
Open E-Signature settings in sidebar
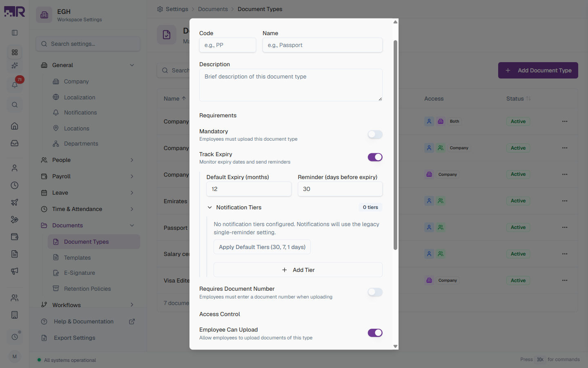(x=94, y=273)
